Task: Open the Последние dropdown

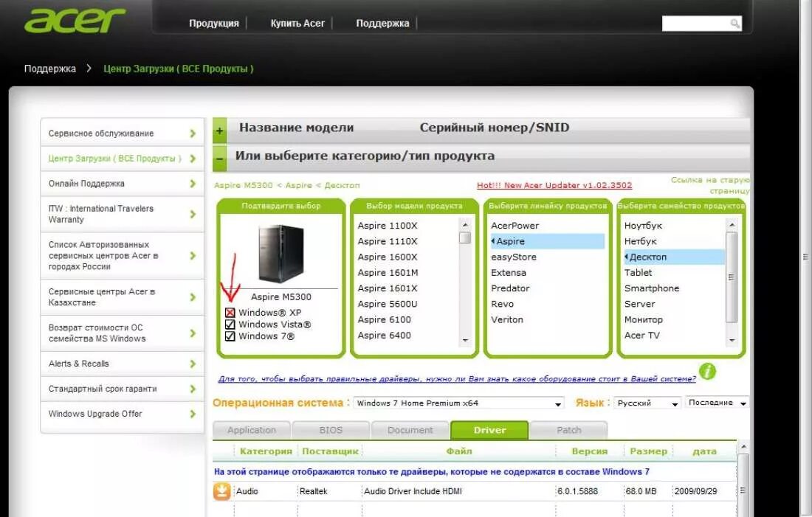Action: click(717, 403)
